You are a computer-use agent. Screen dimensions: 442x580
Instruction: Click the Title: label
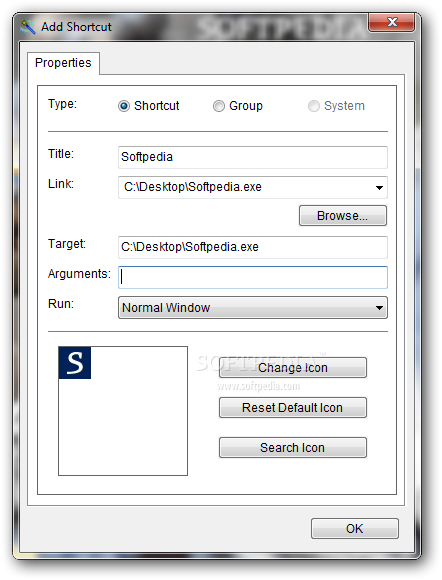[61, 154]
